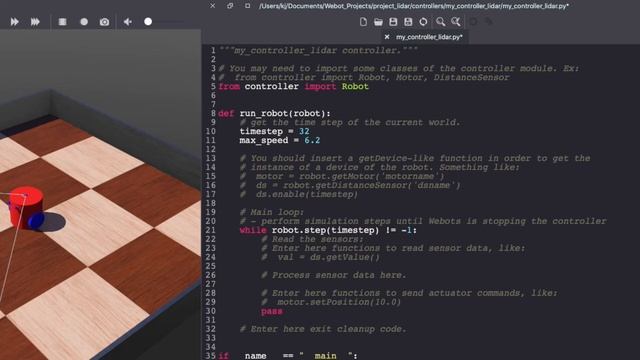The image size is (640, 360).
Task: Click the 'motor.setPosition(10.0)' comment line
Action: [x=331, y=302]
